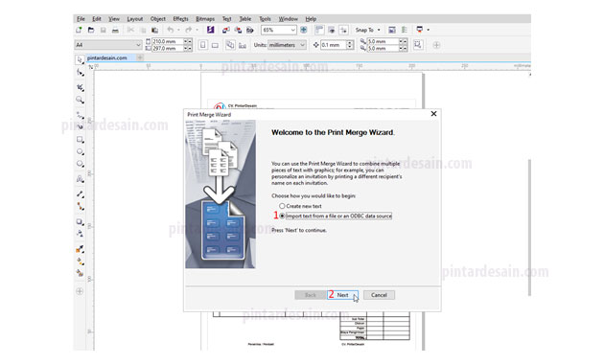Image resolution: width=604 pixels, height=364 pixels.
Task: Create a new document from toolbar
Action: pos(79,30)
